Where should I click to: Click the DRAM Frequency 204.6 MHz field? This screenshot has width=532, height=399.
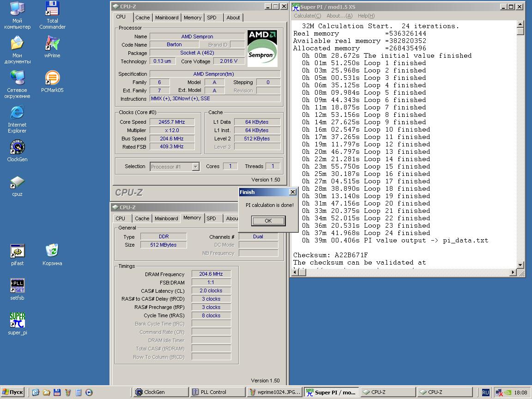coord(211,274)
